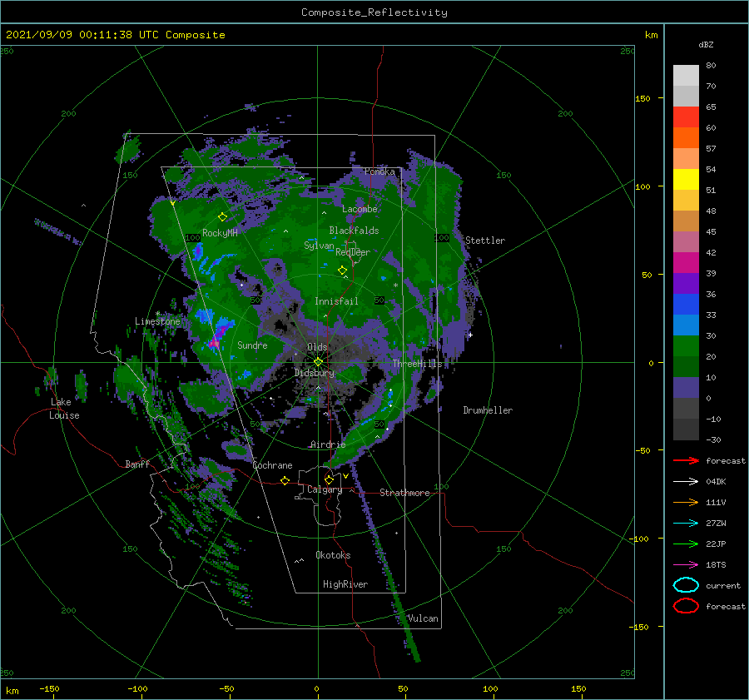Click the Lake Louise label
The width and height of the screenshot is (749, 700).
click(64, 409)
